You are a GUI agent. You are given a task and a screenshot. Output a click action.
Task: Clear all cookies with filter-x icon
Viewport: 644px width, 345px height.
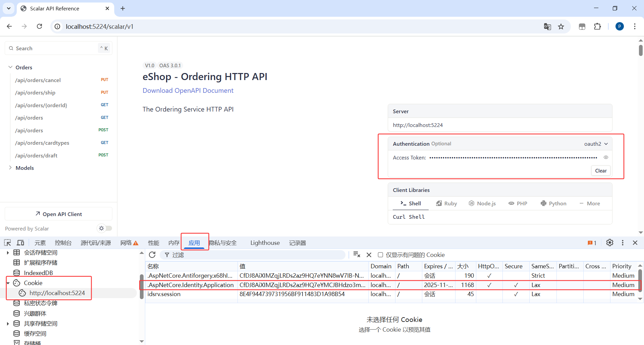click(x=357, y=255)
